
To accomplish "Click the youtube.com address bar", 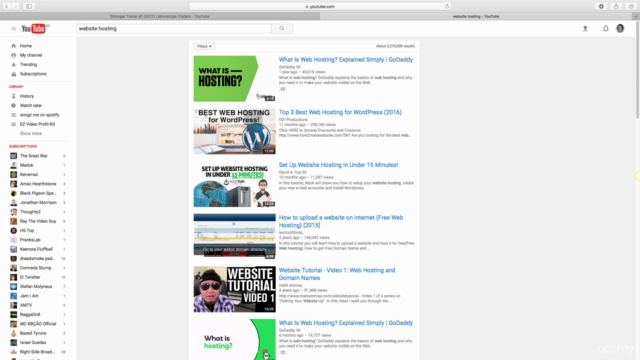I will (x=320, y=7).
